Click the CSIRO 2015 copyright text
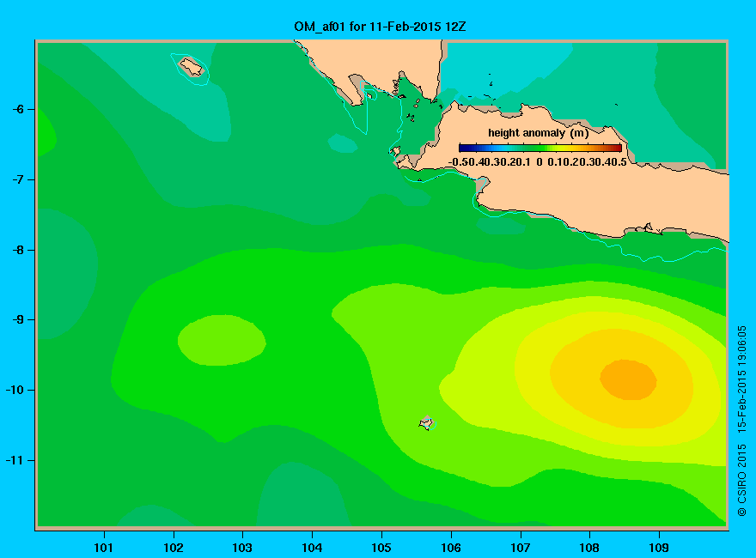Image resolution: width=756 pixels, height=558 pixels. click(x=741, y=481)
